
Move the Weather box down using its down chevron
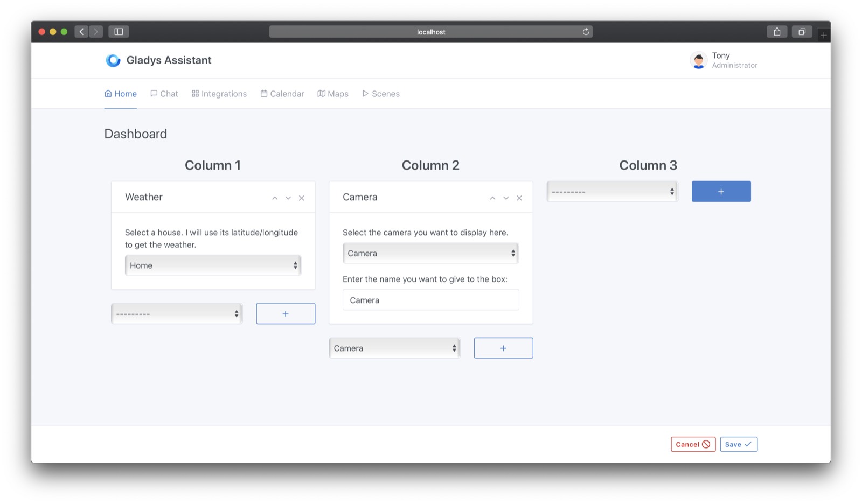coord(288,198)
